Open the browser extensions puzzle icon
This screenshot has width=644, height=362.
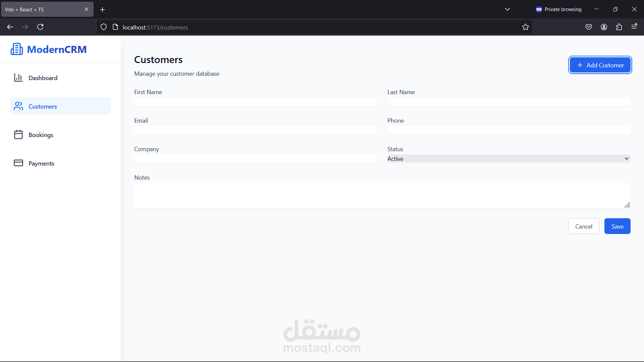619,27
